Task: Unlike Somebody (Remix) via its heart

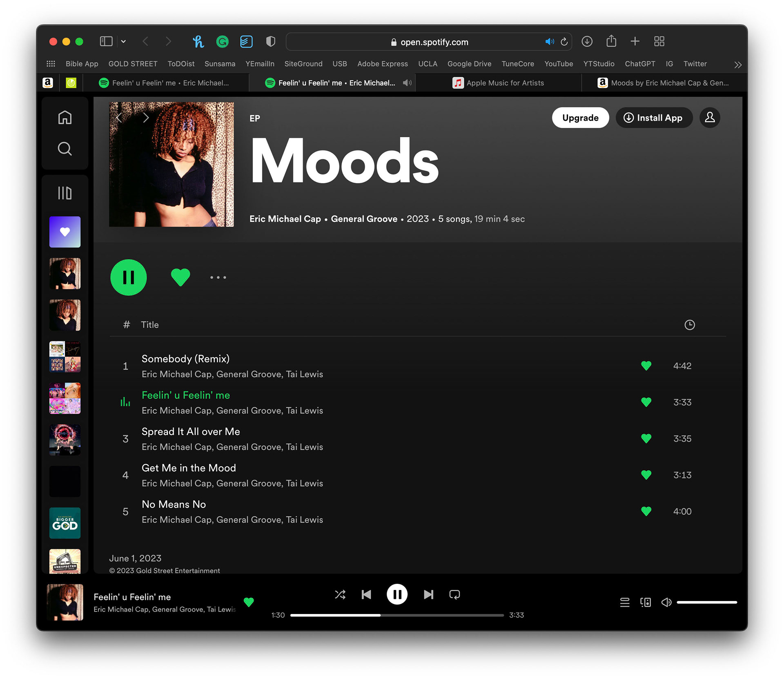Action: tap(646, 366)
